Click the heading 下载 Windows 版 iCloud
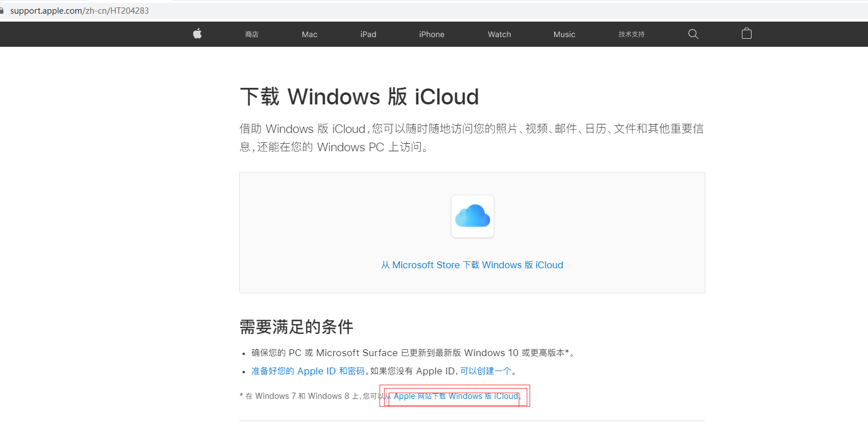Screen dimensions: 868x448 coord(359,96)
